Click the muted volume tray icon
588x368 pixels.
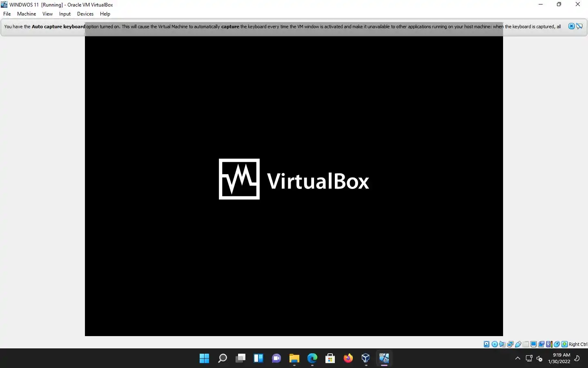pyautogui.click(x=539, y=359)
